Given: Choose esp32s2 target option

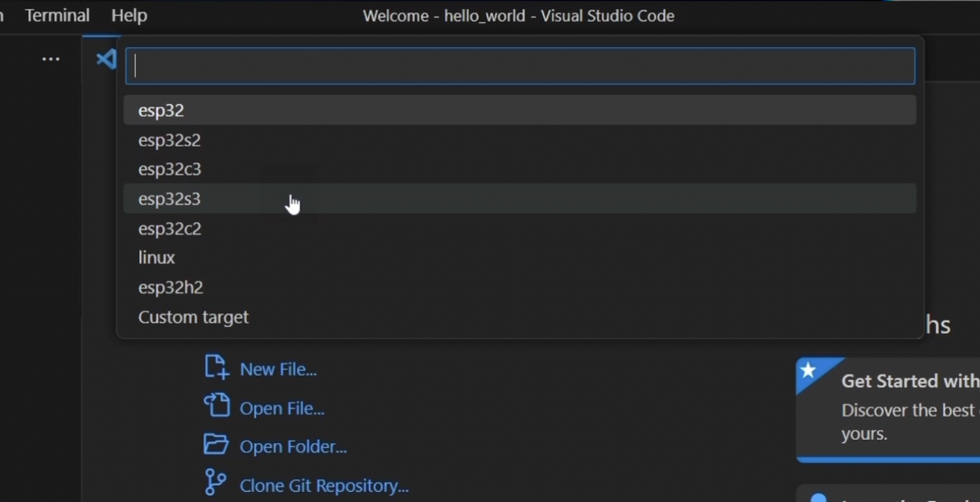Looking at the screenshot, I should click(169, 140).
